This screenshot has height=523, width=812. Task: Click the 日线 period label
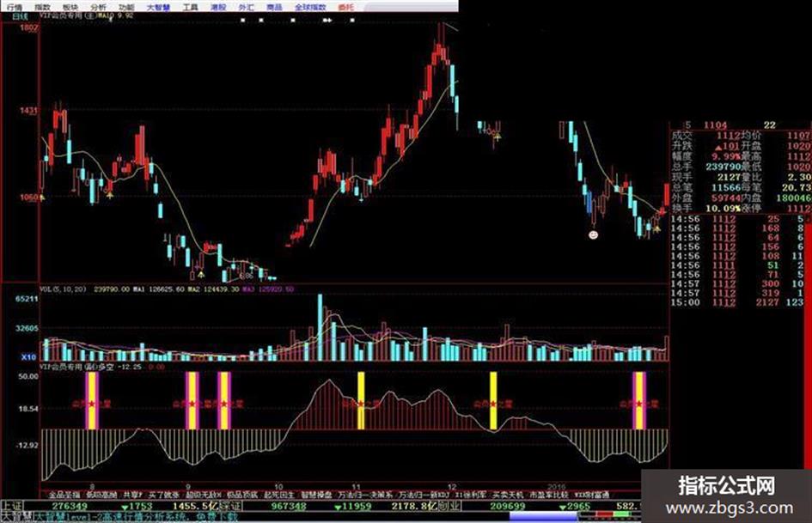[21, 16]
